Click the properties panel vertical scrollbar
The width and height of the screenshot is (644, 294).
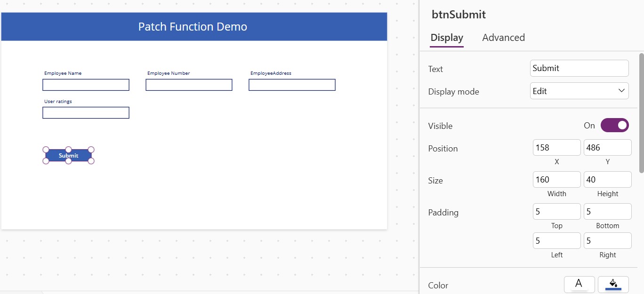(x=641, y=113)
